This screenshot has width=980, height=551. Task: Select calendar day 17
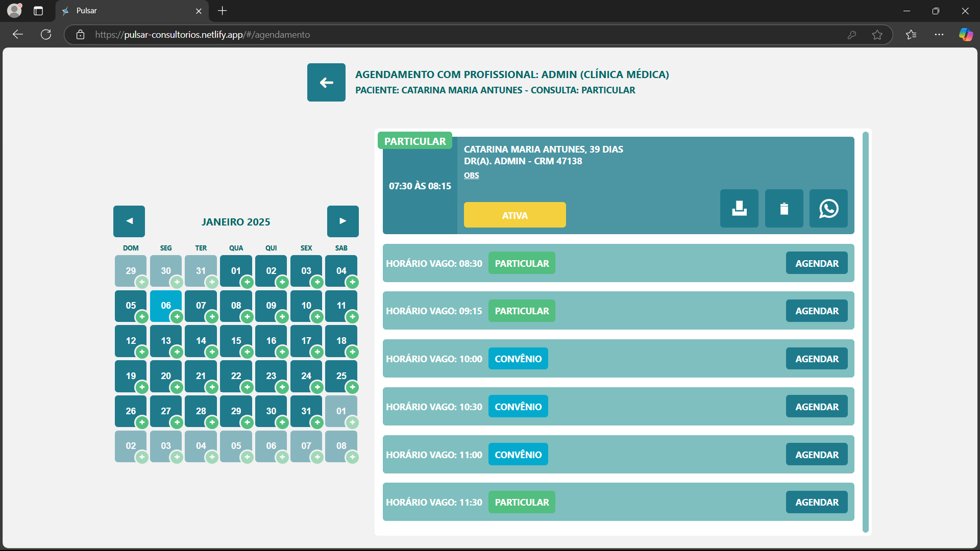click(306, 340)
